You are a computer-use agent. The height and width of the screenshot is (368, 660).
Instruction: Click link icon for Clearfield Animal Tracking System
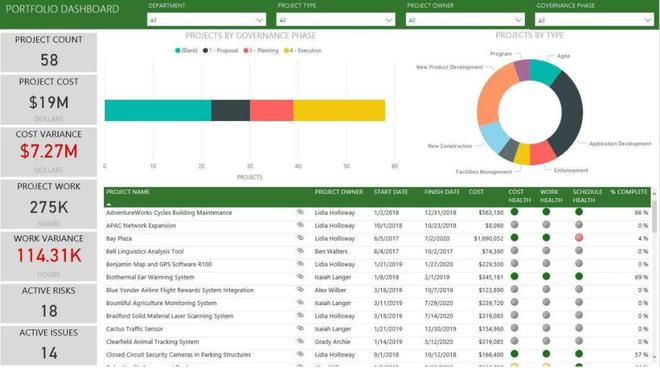coord(300,341)
